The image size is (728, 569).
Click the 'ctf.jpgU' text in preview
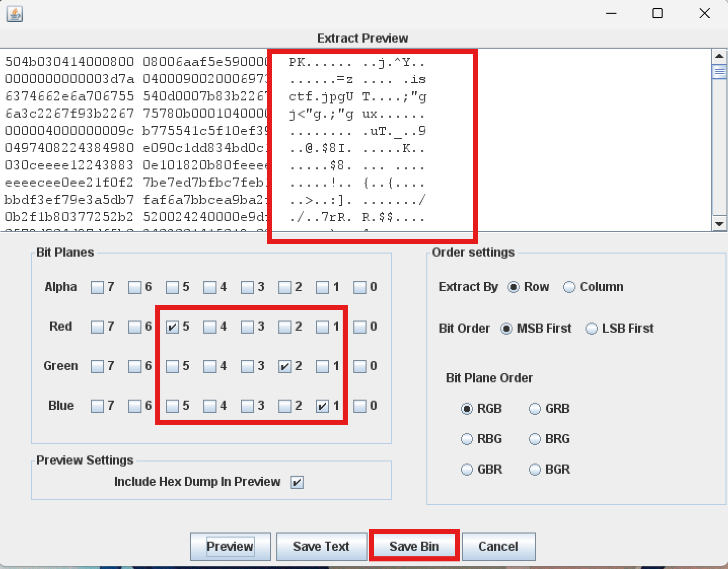click(321, 96)
